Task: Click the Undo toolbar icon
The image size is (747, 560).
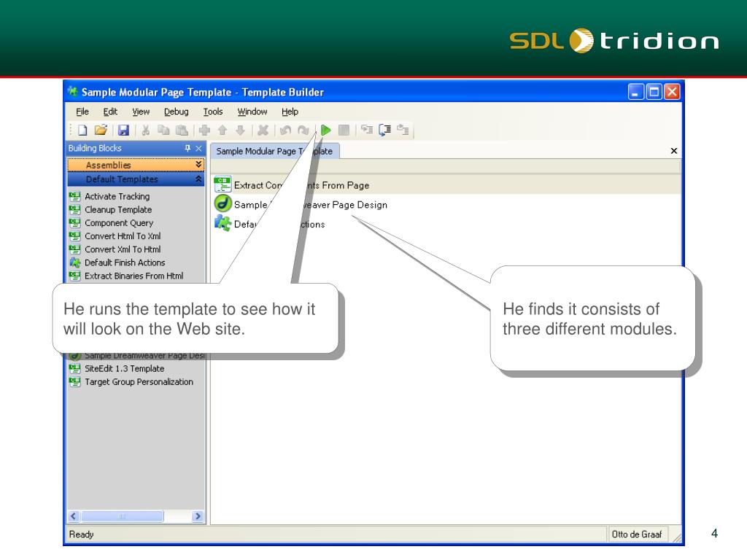Action: click(x=285, y=130)
